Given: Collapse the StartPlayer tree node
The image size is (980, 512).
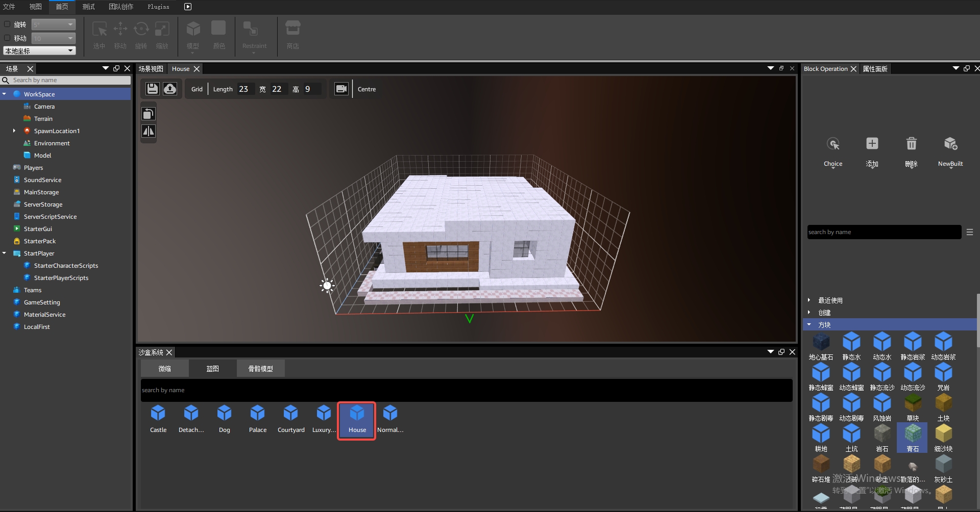Looking at the screenshot, I should click(5, 253).
